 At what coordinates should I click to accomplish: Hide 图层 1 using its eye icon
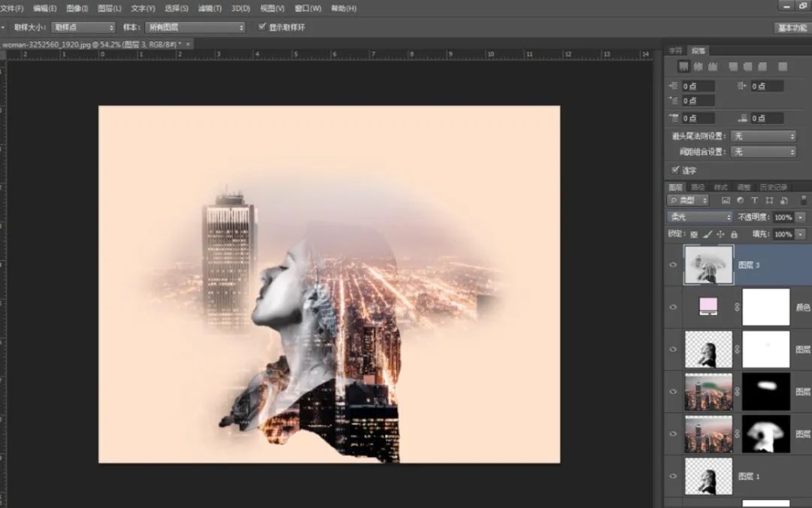tap(673, 476)
